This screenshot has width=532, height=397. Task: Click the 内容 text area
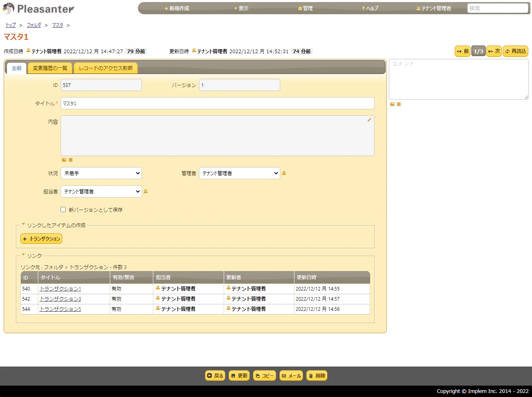pyautogui.click(x=218, y=136)
